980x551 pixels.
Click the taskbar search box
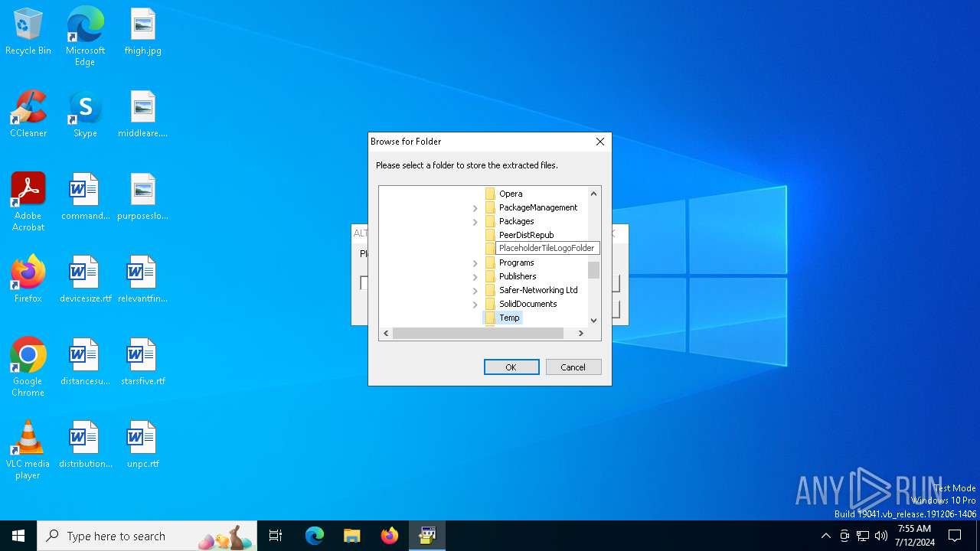tap(147, 536)
